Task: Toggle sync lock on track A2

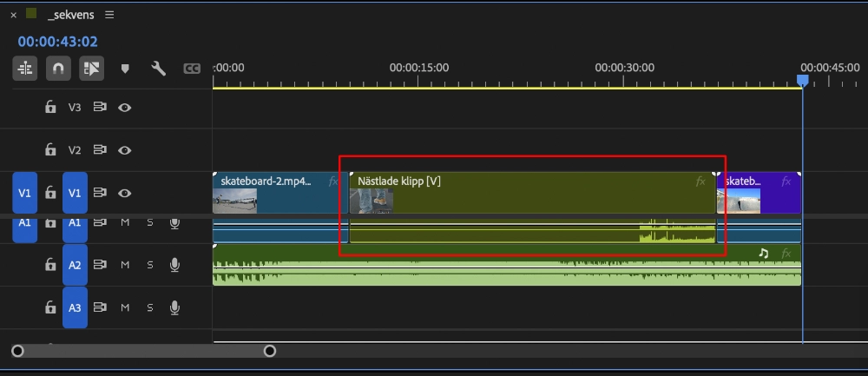Action: (x=100, y=265)
